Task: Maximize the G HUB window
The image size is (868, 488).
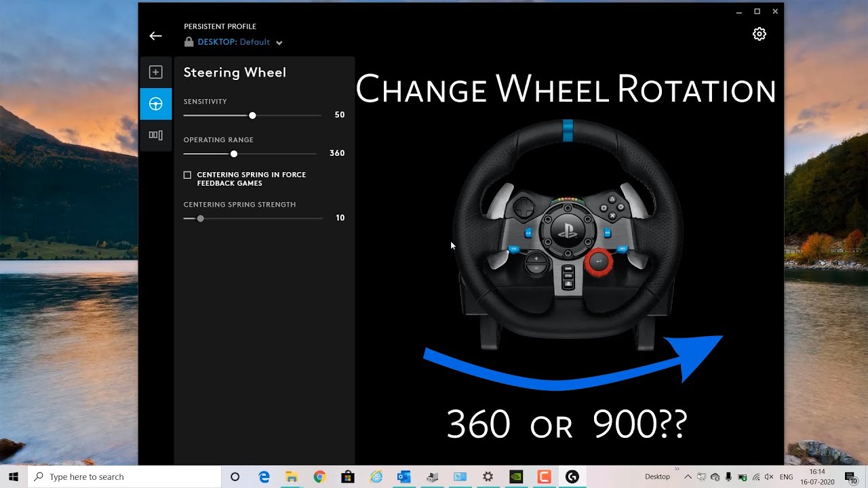Action: 757,12
